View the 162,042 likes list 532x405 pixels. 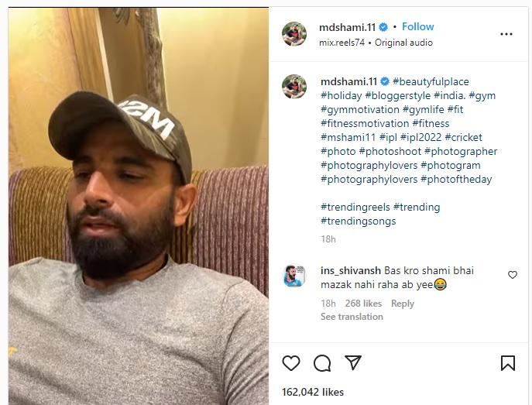click(x=313, y=392)
